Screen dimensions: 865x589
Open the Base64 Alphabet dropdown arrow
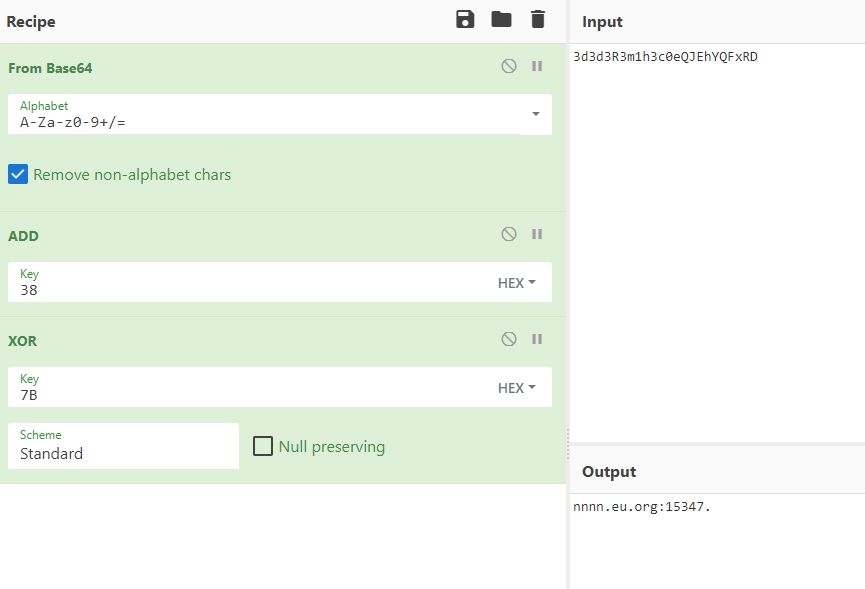535,114
